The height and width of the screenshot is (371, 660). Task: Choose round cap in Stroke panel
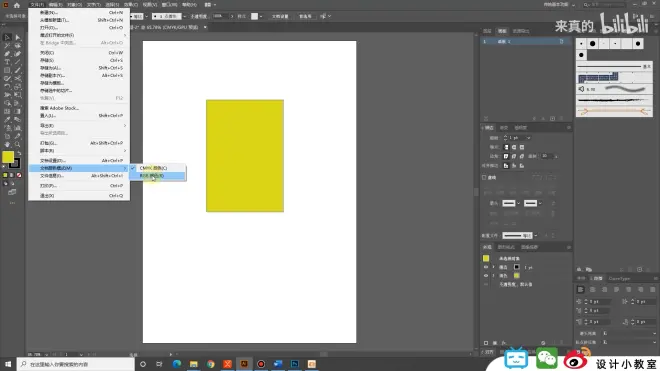tap(514, 147)
